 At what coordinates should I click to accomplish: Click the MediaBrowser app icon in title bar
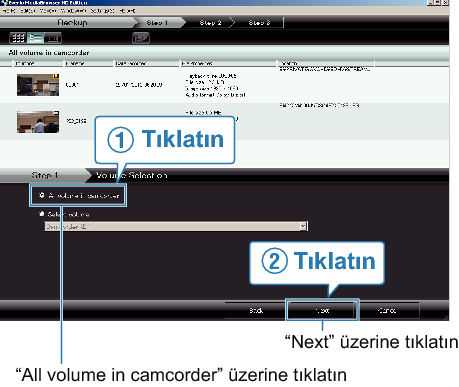tap(4, 3)
